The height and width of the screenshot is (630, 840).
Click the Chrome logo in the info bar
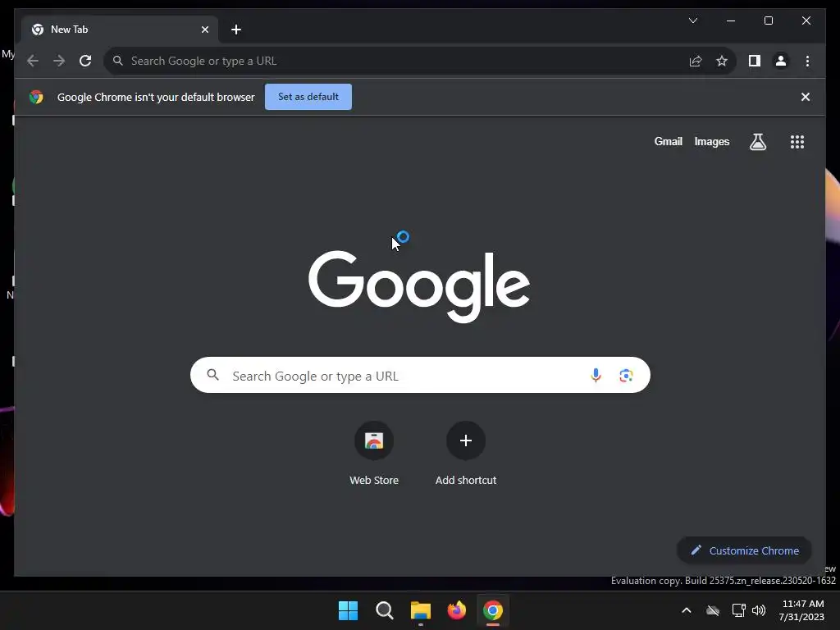coord(36,97)
